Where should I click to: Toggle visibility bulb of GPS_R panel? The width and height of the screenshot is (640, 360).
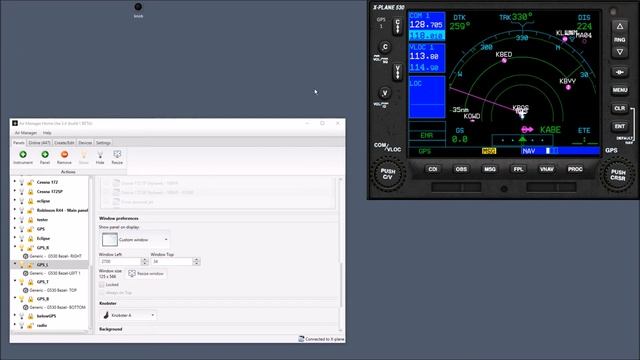[x=22, y=248]
